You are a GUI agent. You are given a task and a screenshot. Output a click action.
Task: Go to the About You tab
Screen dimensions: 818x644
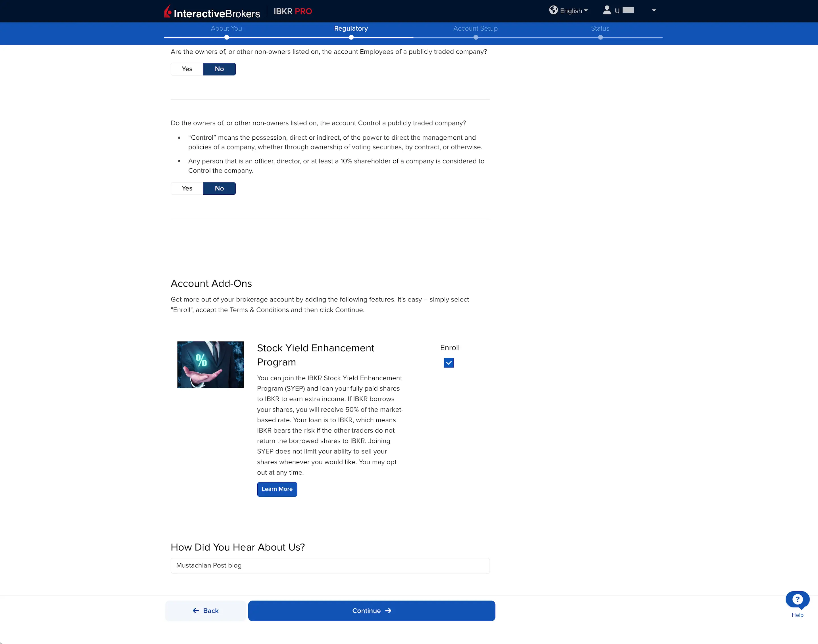point(226,28)
